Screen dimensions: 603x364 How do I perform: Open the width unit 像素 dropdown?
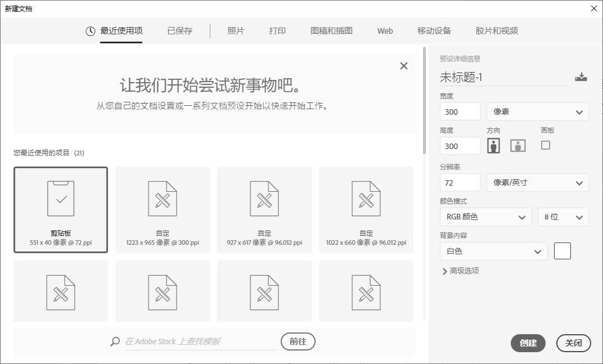[537, 112]
